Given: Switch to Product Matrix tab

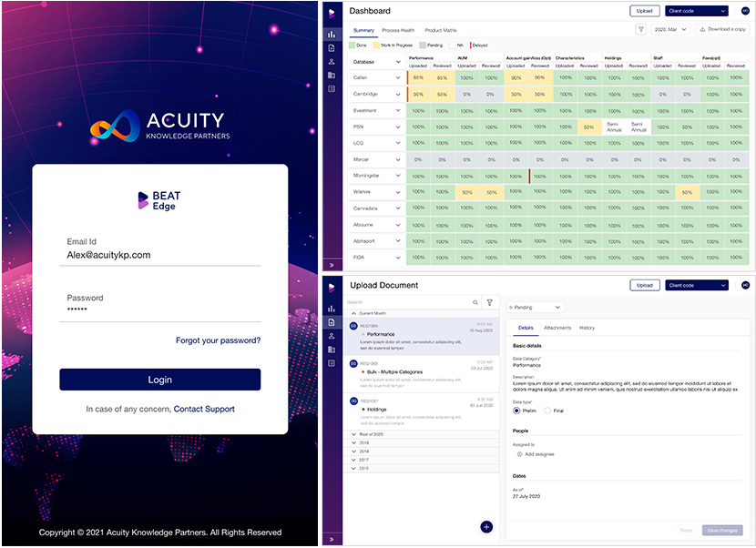Looking at the screenshot, I should (441, 30).
